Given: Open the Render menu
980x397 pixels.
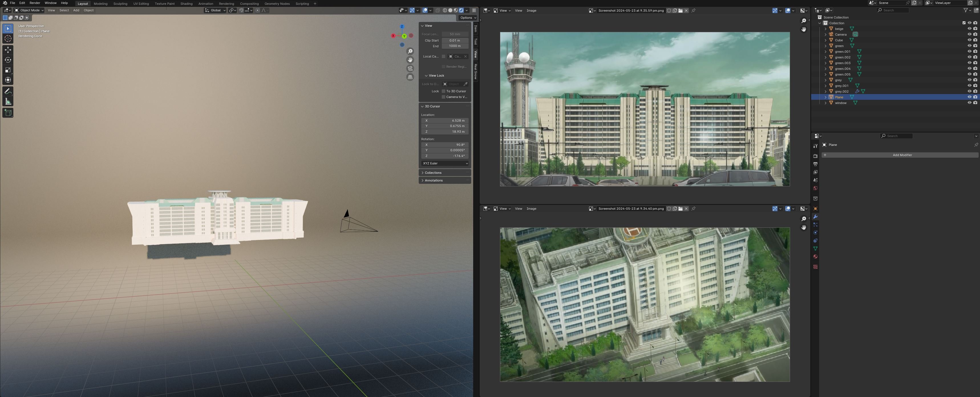Looking at the screenshot, I should coord(35,3).
